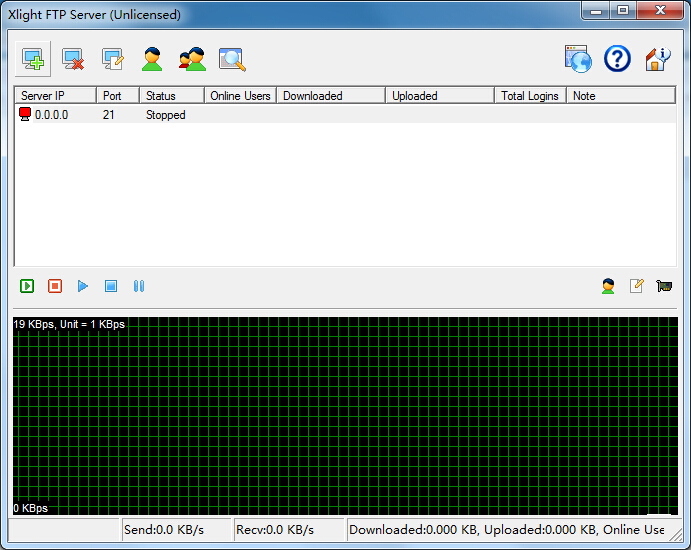Delete the selected virtual server
The height and width of the screenshot is (550, 691).
point(73,59)
